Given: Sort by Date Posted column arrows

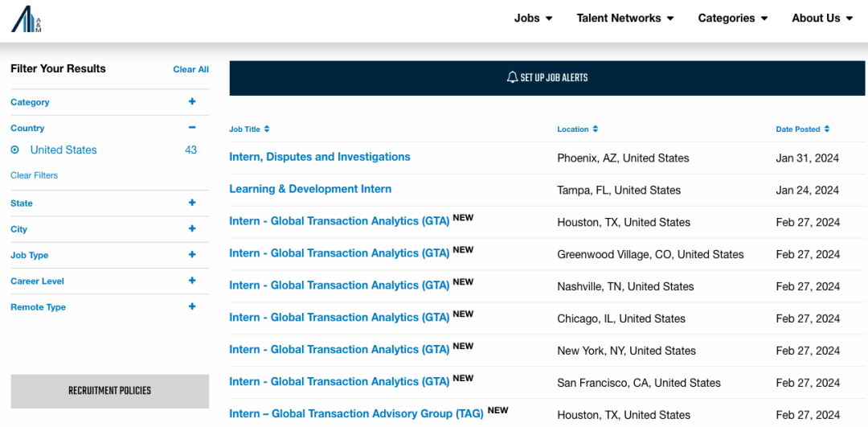Looking at the screenshot, I should (x=827, y=129).
